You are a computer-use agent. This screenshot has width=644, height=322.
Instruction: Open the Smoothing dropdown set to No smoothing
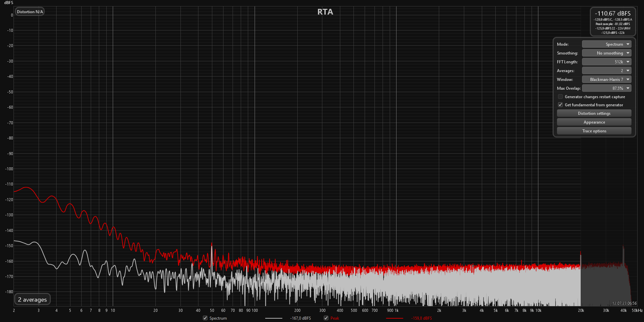[606, 53]
